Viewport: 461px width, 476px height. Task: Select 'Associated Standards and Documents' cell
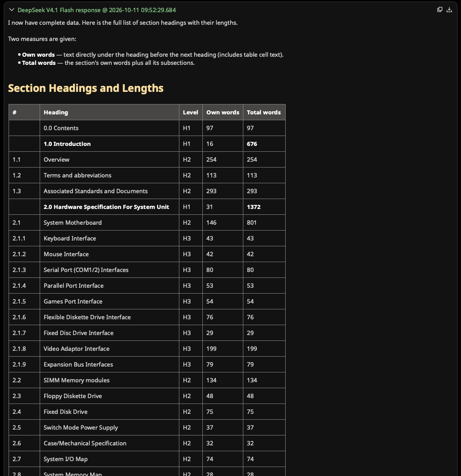point(110,191)
